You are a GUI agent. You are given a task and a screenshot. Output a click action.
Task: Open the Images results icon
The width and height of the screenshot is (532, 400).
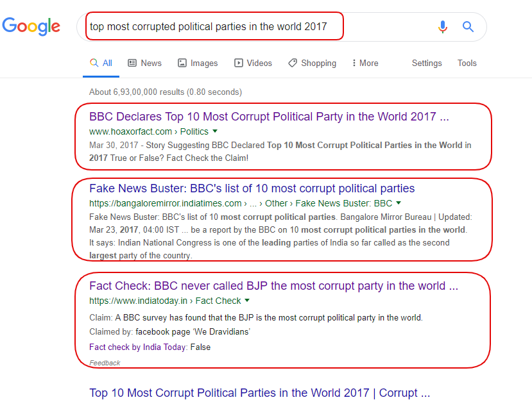(182, 63)
